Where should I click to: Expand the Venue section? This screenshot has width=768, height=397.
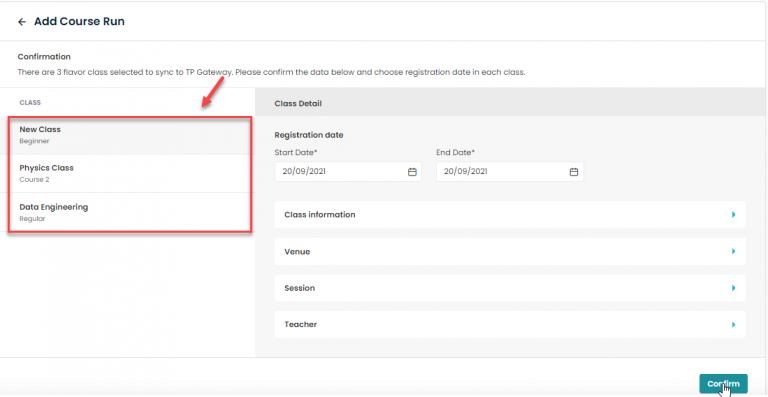[510, 252]
